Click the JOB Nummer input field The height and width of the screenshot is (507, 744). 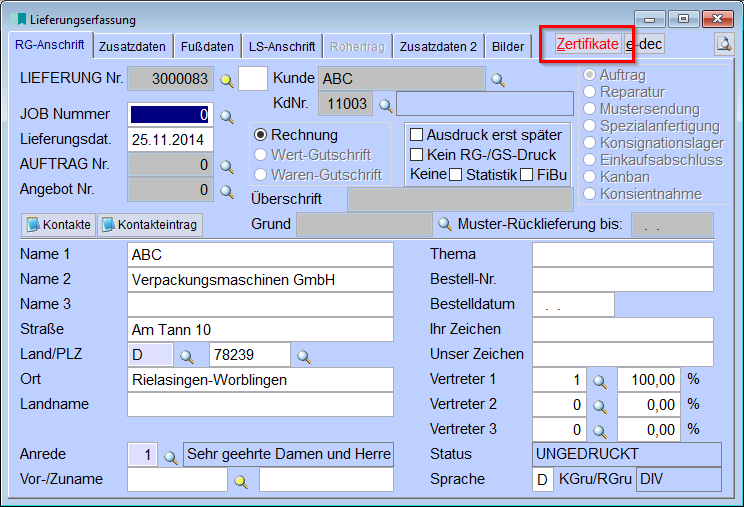[x=170, y=114]
